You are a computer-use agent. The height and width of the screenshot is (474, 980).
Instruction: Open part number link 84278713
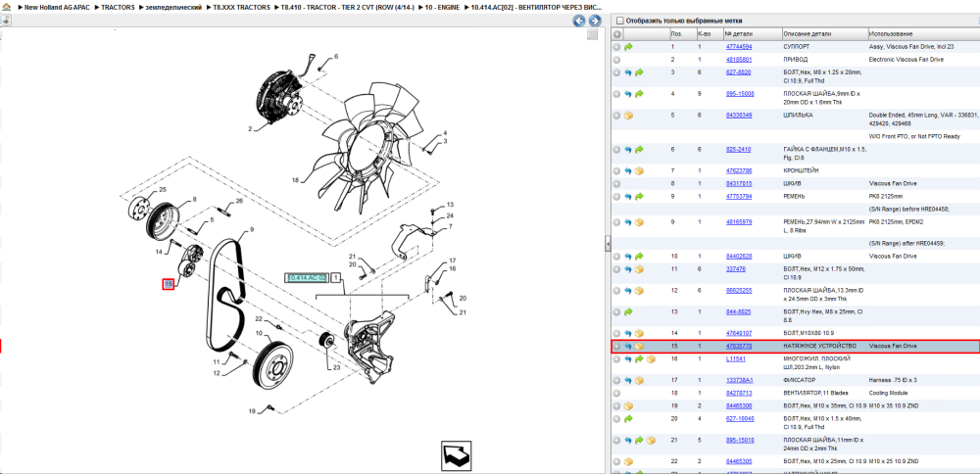(x=739, y=394)
